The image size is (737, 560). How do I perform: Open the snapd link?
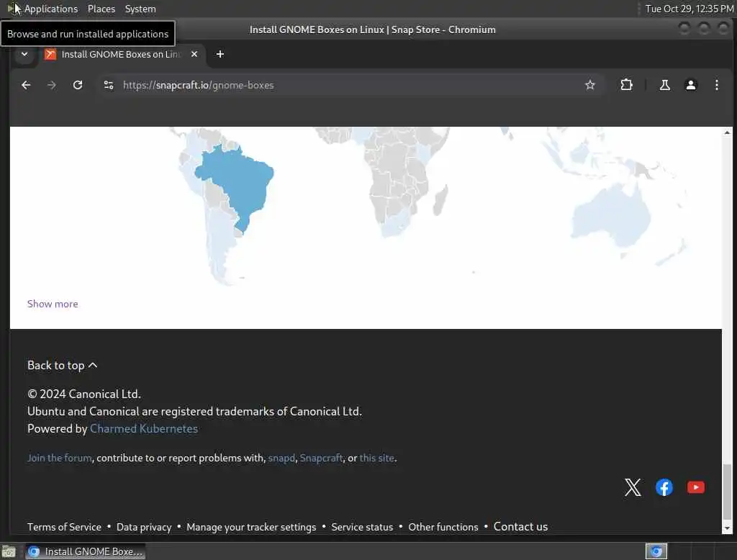tap(281, 458)
